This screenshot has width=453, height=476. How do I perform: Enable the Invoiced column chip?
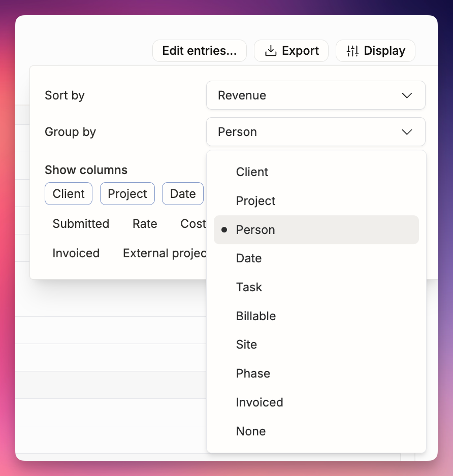(x=76, y=253)
